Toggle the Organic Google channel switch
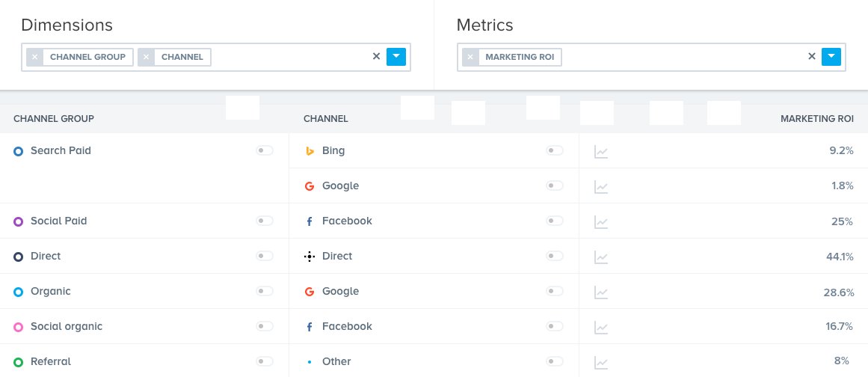868x377 pixels. (x=555, y=291)
